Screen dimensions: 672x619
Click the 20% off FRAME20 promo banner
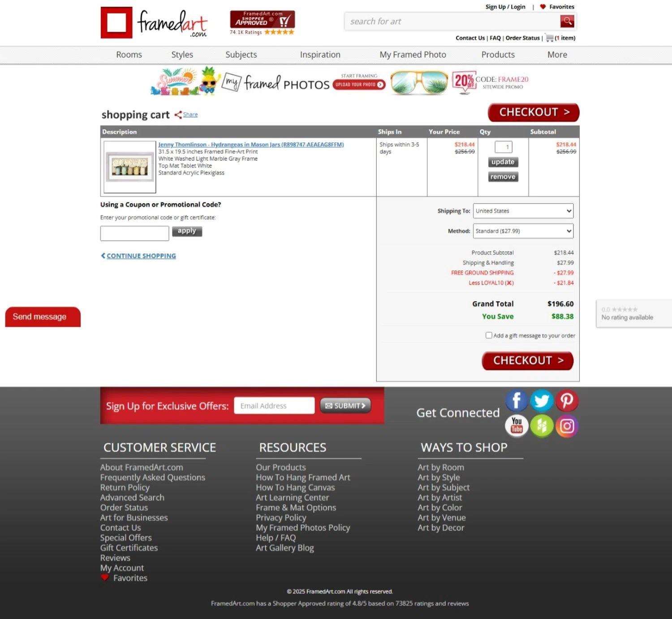coord(491,82)
